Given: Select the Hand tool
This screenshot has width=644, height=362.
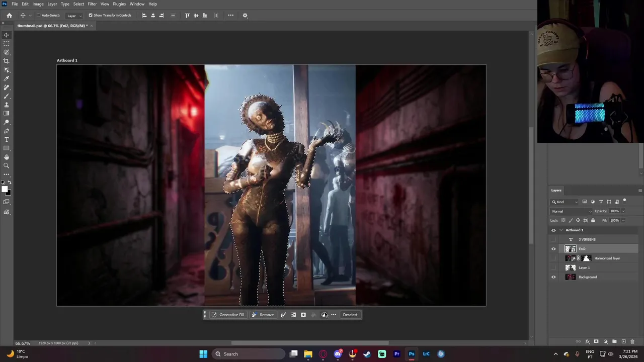Looking at the screenshot, I should [7, 157].
